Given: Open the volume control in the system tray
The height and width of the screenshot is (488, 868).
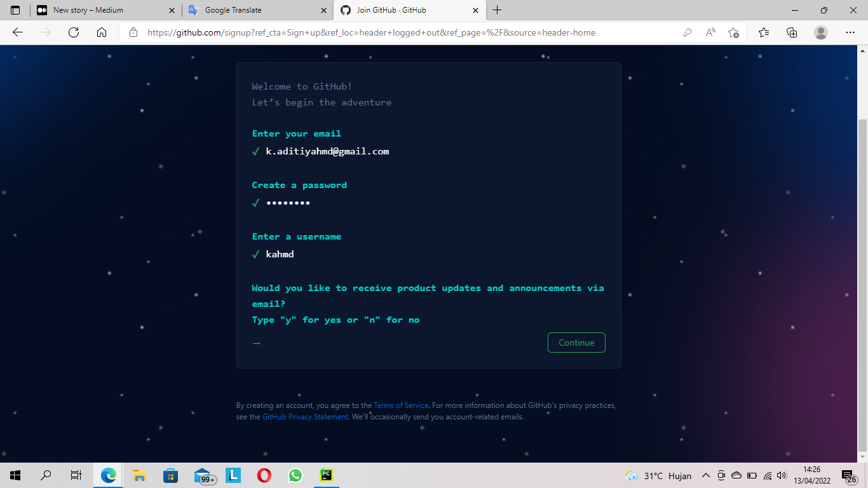Looking at the screenshot, I should 781,475.
